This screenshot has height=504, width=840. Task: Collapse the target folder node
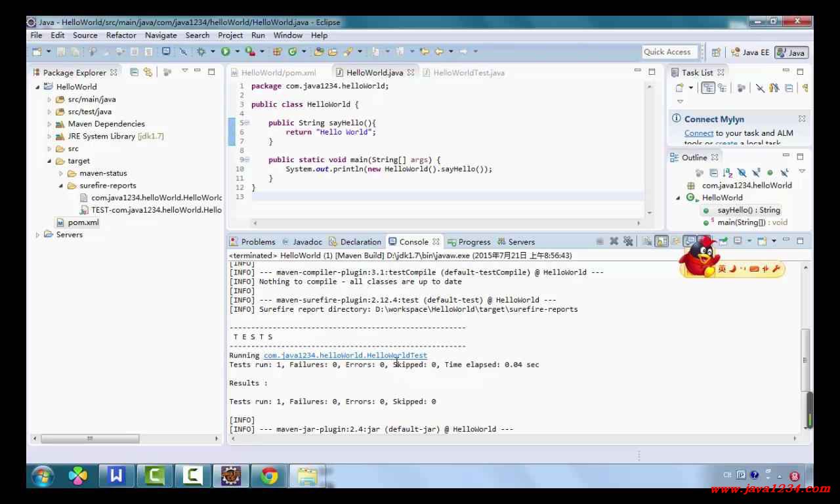[x=49, y=161]
